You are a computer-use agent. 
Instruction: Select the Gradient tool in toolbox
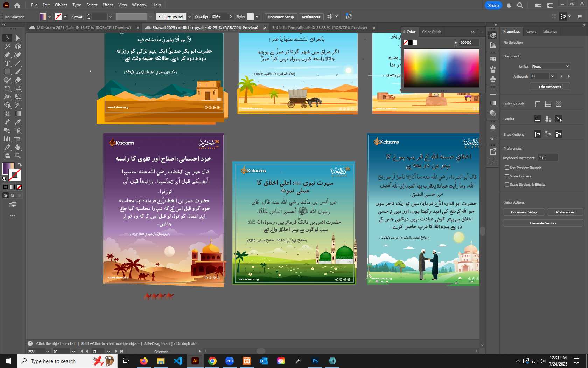coord(18,114)
